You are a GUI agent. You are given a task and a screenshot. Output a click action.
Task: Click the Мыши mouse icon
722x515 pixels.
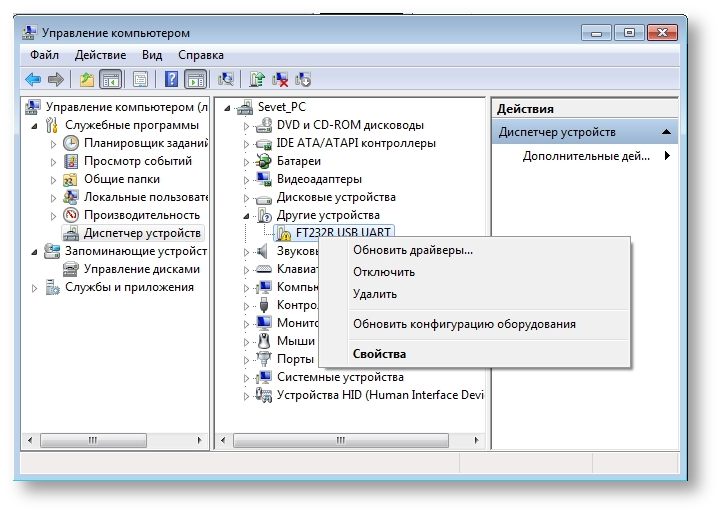point(263,341)
